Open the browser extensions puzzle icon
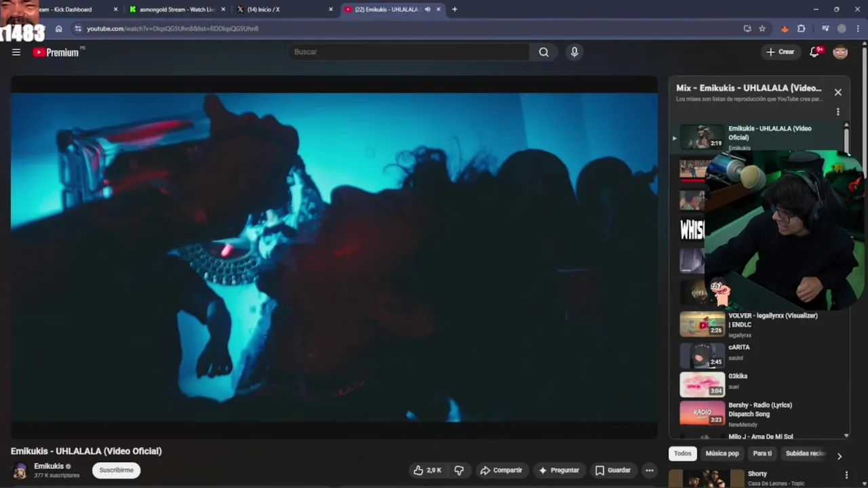Screen dimensions: 868x488 tap(802, 28)
